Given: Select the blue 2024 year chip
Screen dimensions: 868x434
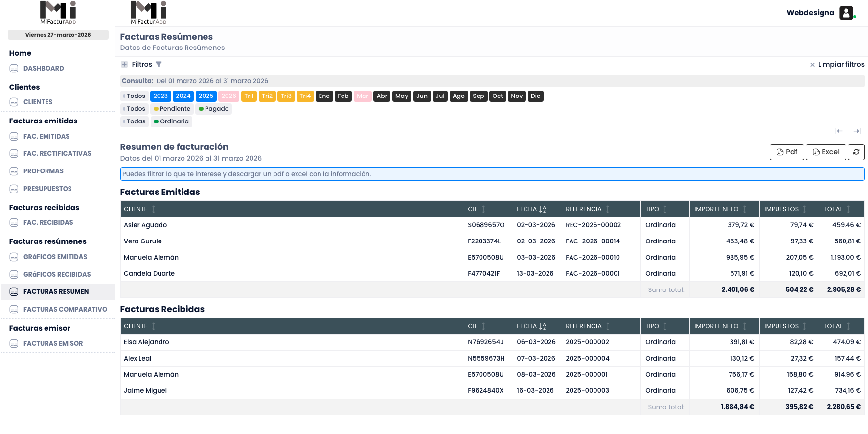Looking at the screenshot, I should coord(183,96).
